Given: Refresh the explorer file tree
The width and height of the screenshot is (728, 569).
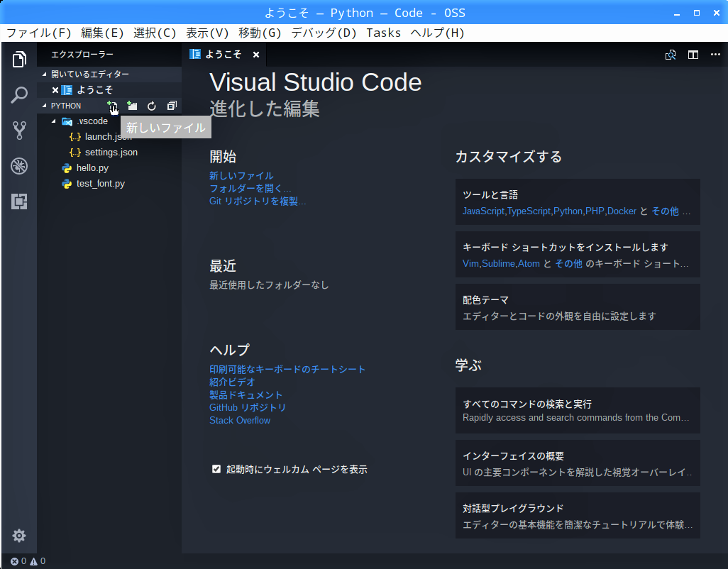Looking at the screenshot, I should [152, 106].
